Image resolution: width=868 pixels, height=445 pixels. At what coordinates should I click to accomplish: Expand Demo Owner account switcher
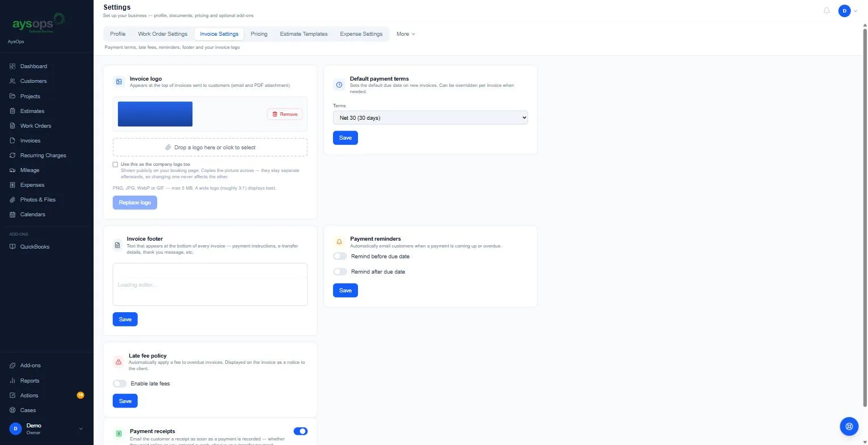click(47, 429)
